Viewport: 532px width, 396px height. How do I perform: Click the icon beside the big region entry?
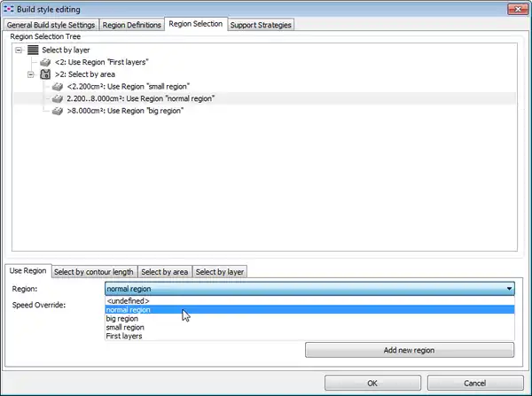58,112
